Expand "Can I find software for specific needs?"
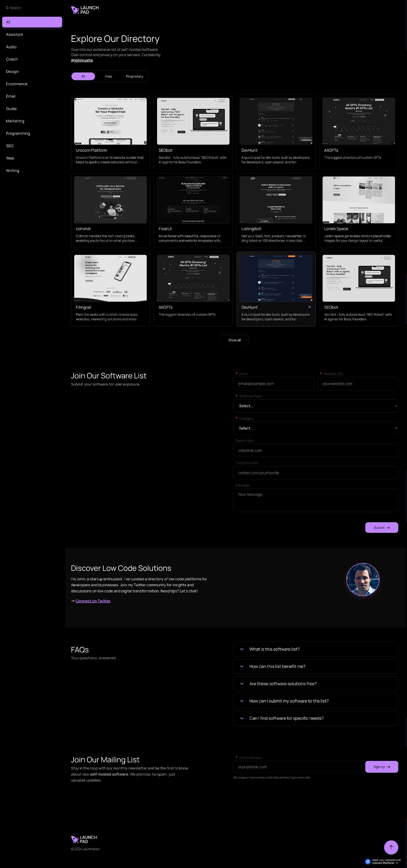407x868 pixels. pos(316,718)
